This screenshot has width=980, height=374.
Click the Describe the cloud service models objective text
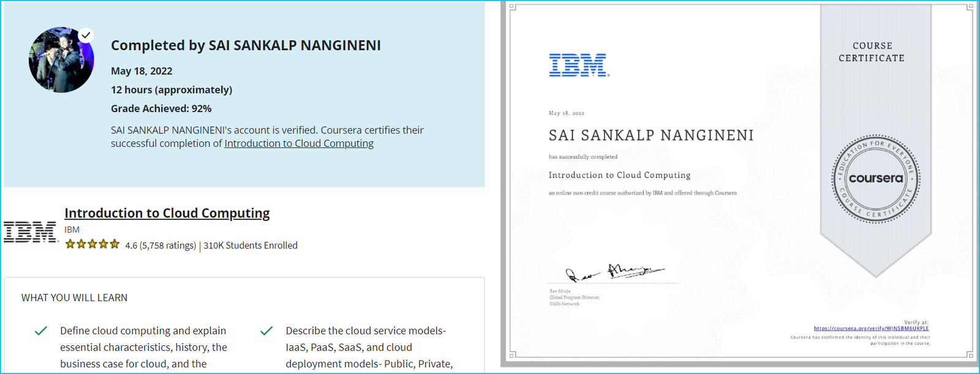coord(369,347)
